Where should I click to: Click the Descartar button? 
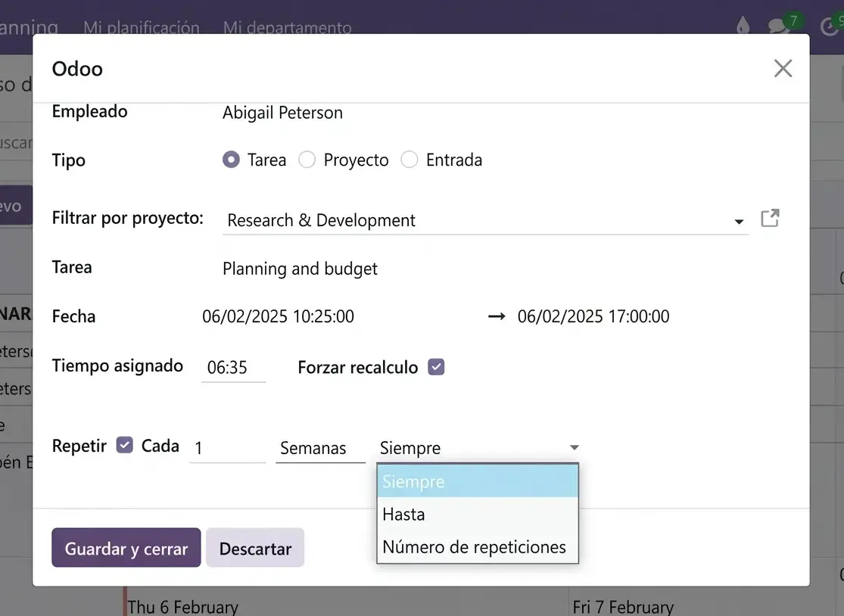point(255,549)
